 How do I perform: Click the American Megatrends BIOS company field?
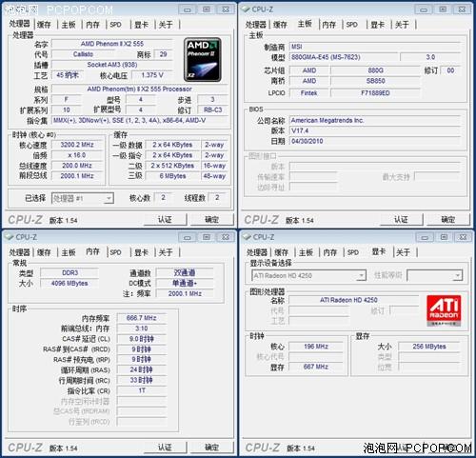(375, 120)
